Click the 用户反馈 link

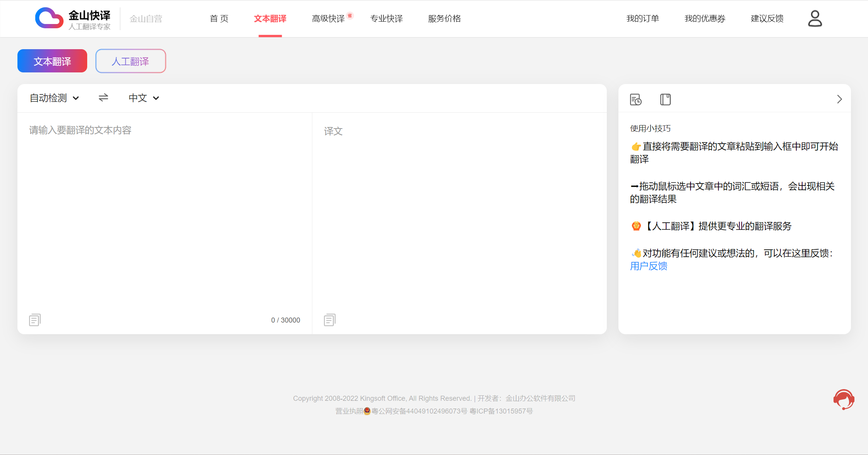point(648,266)
